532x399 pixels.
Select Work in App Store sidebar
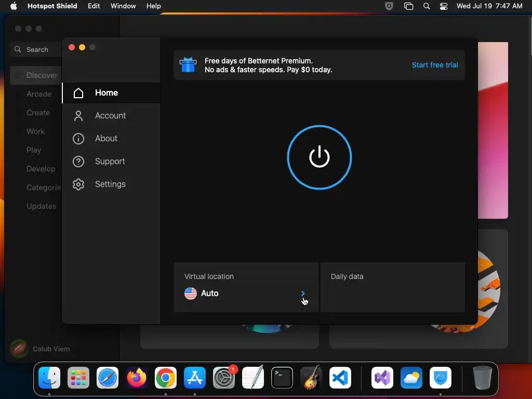[36, 131]
